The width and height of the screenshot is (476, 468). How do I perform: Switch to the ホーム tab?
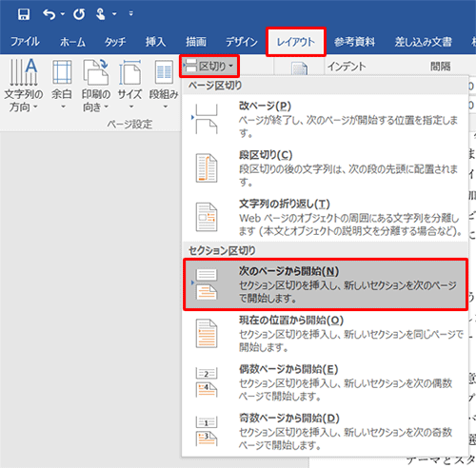pos(72,42)
